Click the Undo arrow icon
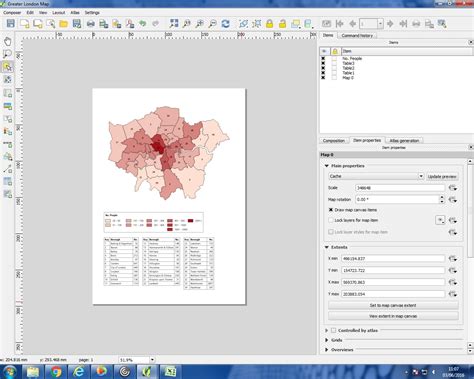The image size is (474, 379). pyautogui.click(x=143, y=24)
